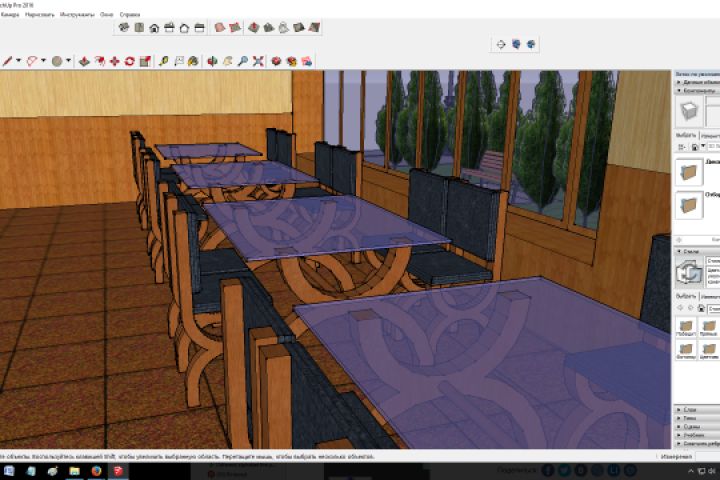This screenshot has height=480, width=720.
Task: Select the Push/Pull tool
Action: [84, 61]
